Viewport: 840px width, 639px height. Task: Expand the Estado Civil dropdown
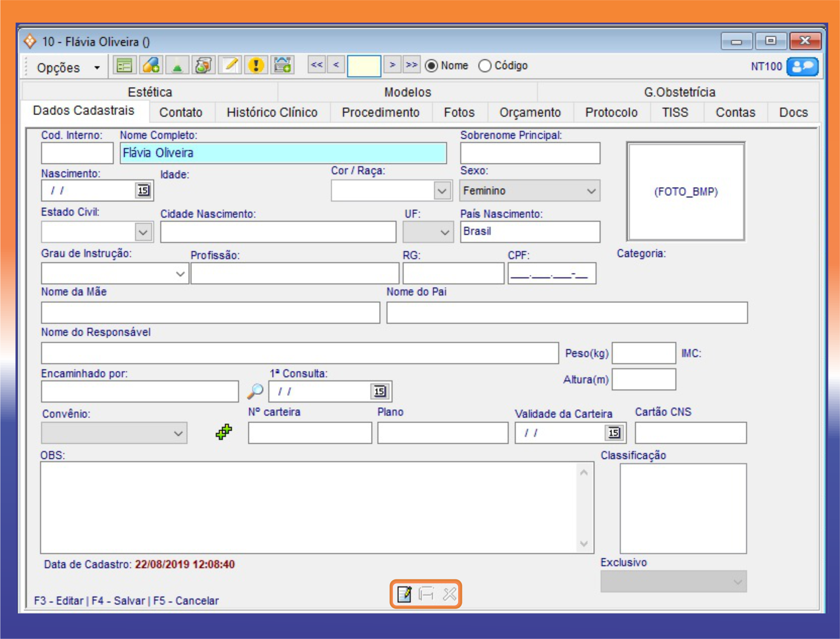143,232
